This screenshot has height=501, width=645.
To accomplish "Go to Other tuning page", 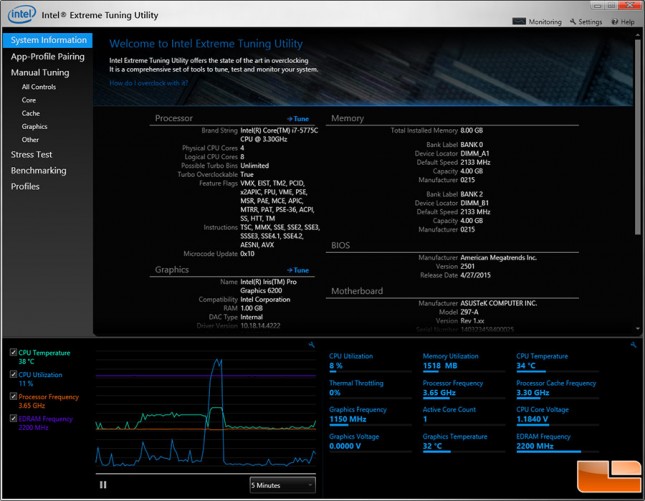I will [x=30, y=139].
